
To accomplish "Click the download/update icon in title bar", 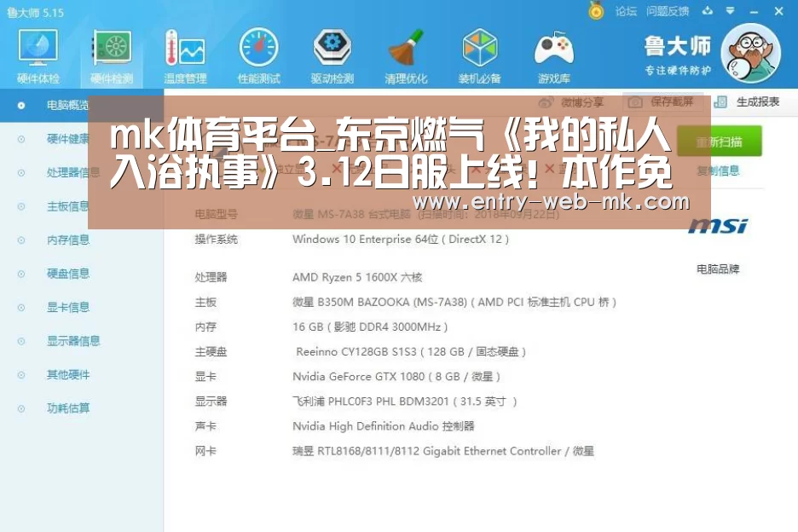I will (x=708, y=11).
